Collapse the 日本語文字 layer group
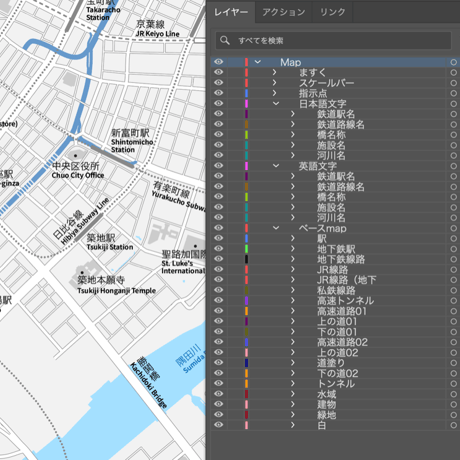460x460 pixels. pyautogui.click(x=276, y=103)
